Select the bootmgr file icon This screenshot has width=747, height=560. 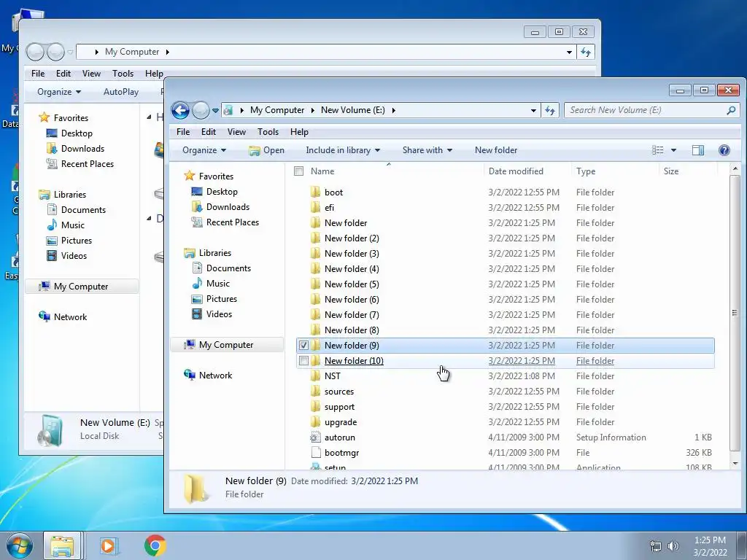315,452
